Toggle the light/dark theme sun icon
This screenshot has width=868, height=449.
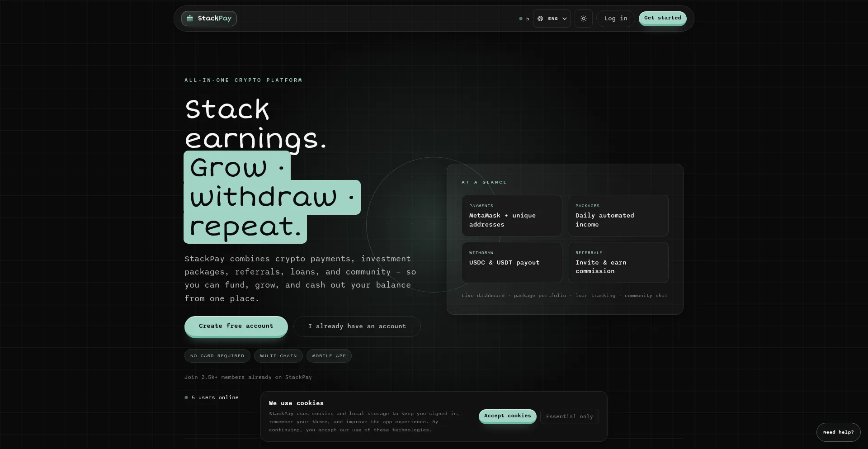pyautogui.click(x=584, y=19)
